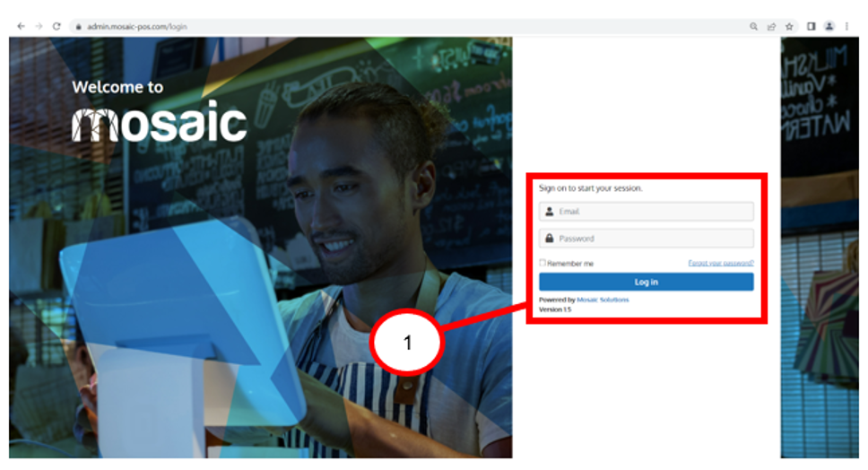Reload the page with the refresh icon
Image resolution: width=868 pixels, height=470 pixels.
(56, 26)
